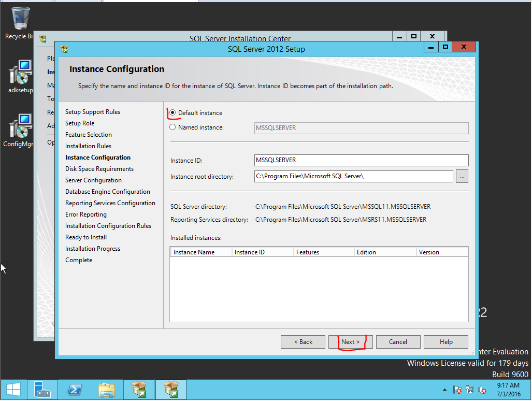Image resolution: width=532 pixels, height=401 pixels.
Task: Open File Explorer from the taskbar
Action: [x=107, y=390]
